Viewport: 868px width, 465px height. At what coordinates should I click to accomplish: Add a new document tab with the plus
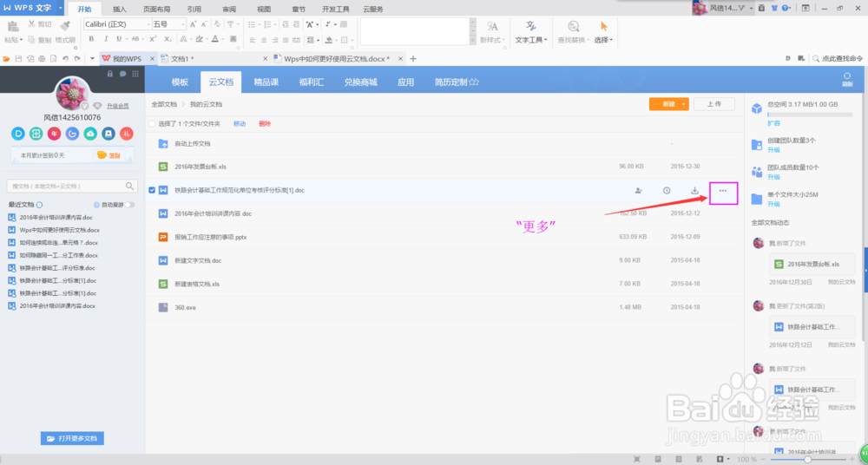412,59
